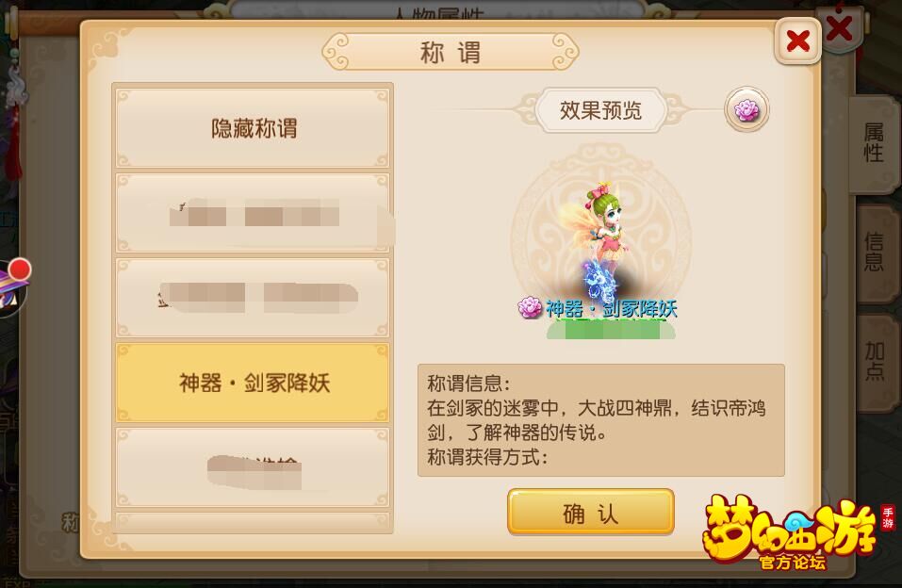The image size is (902, 588).
Task: Switch to the 属性 side tab
Action: 873,144
